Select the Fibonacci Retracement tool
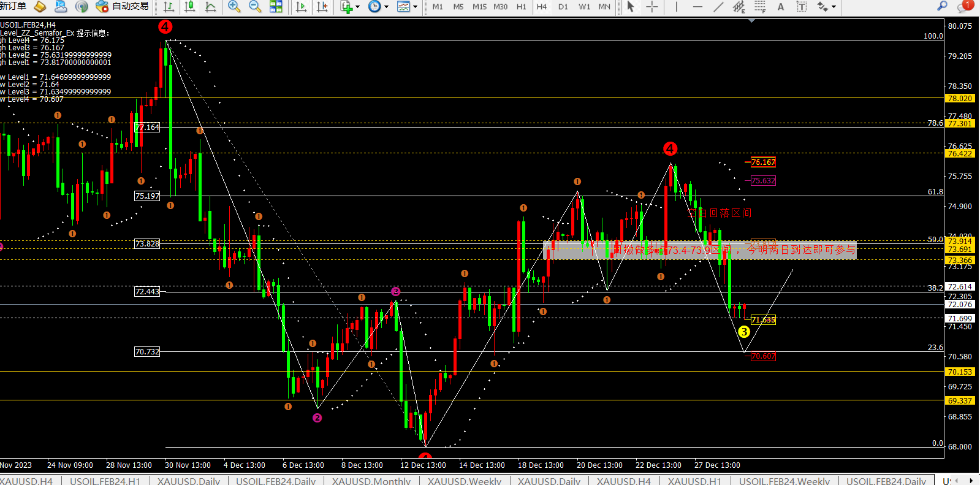Viewport: 980px width, 485px height. tap(739, 7)
